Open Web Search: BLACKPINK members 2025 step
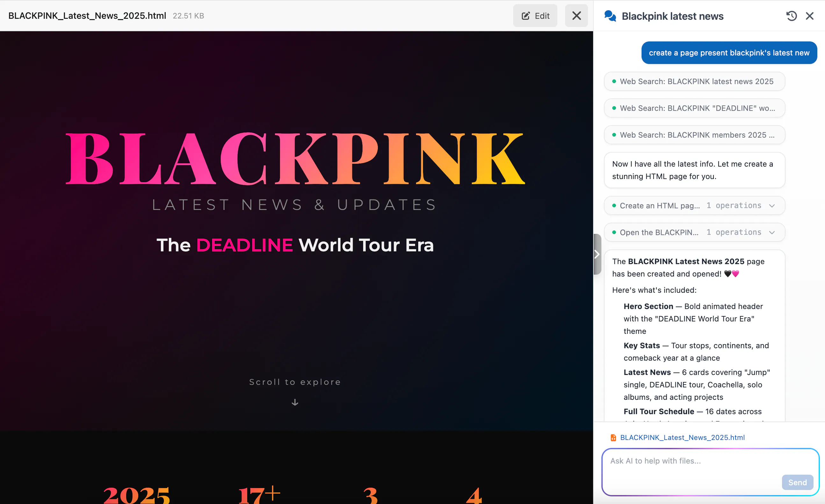The image size is (825, 504). tap(694, 135)
